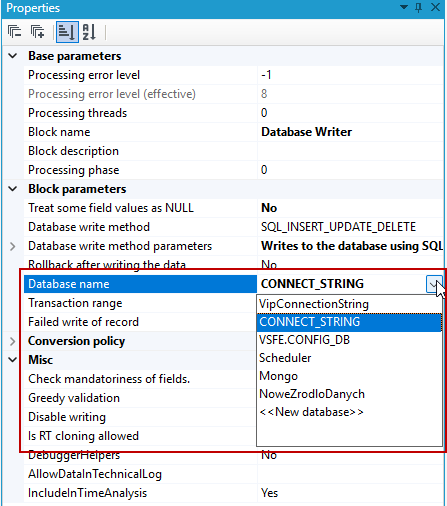Viewport: 447px width, 506px height.
Task: Pick NoweZrodloDanych from the list
Action: point(349,394)
